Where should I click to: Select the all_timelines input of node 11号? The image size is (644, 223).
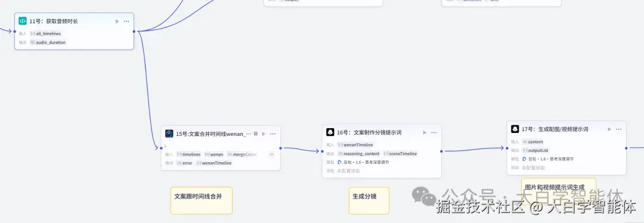click(x=45, y=33)
